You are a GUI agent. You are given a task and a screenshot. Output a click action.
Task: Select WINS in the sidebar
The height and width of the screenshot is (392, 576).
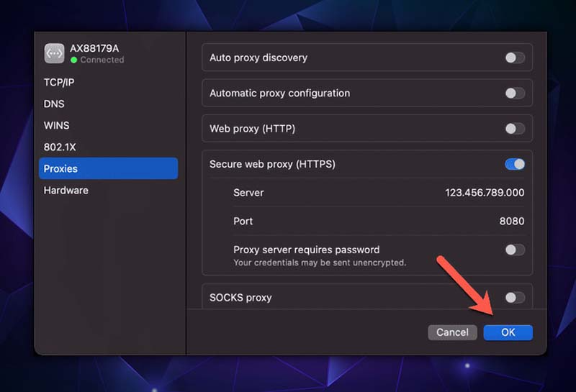click(56, 125)
